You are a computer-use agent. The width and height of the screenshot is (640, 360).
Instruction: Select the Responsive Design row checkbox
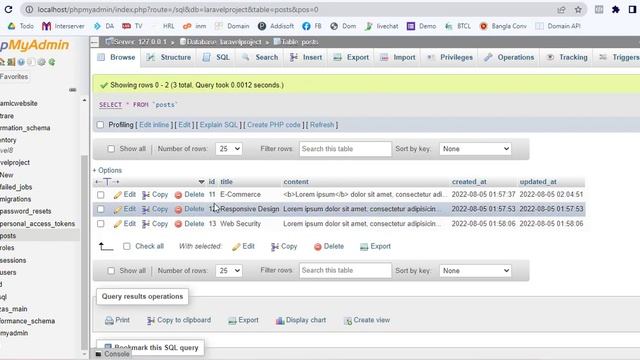tap(100, 209)
